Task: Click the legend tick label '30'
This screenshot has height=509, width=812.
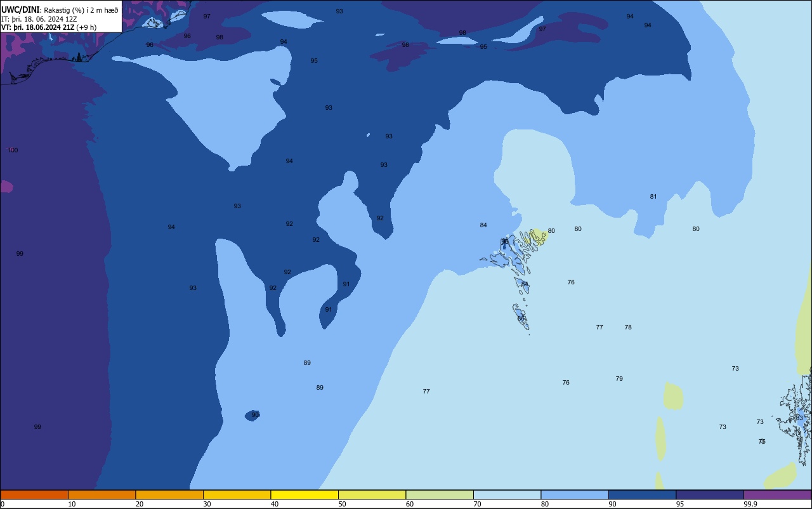Action: click(x=207, y=504)
